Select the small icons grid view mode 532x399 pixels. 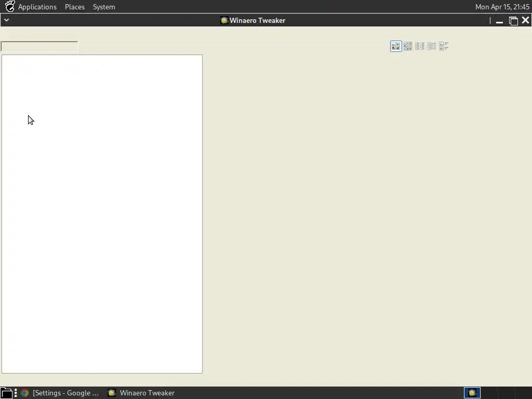point(407,46)
